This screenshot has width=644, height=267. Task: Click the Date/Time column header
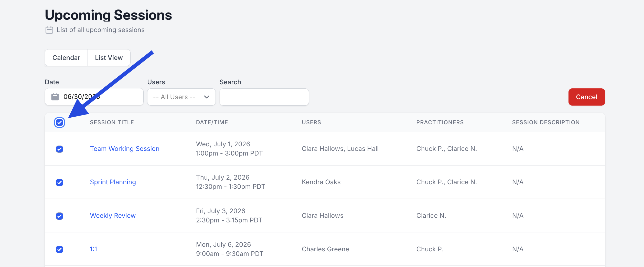pyautogui.click(x=212, y=122)
